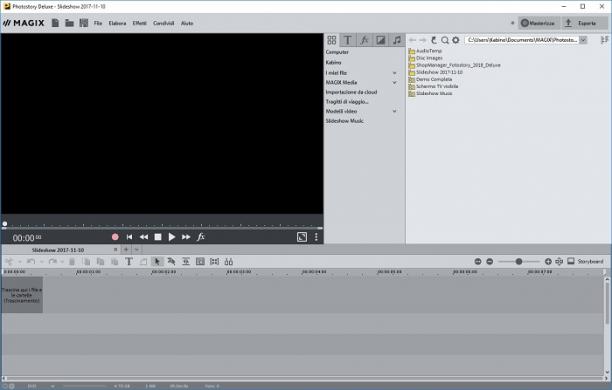Click the Esporta button

point(584,23)
